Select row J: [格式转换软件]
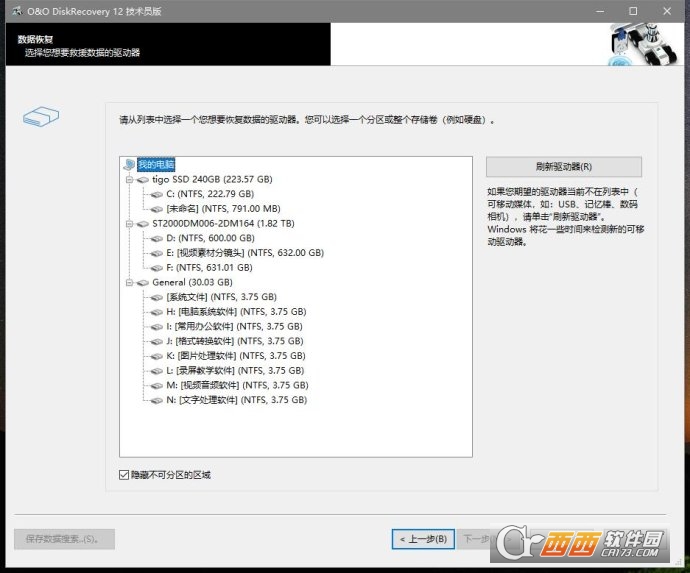This screenshot has width=690, height=573. 235,341
